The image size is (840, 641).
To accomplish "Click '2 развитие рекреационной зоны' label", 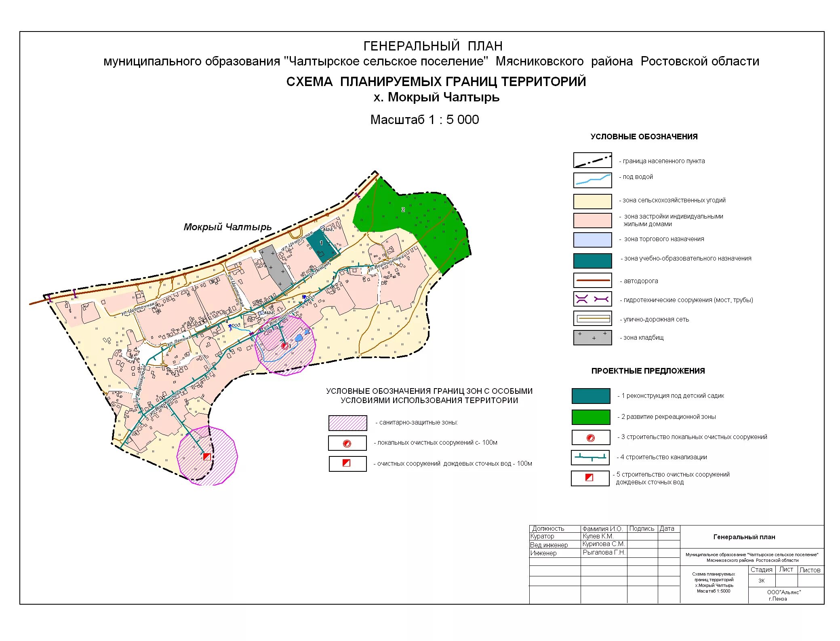I will pos(668,416).
